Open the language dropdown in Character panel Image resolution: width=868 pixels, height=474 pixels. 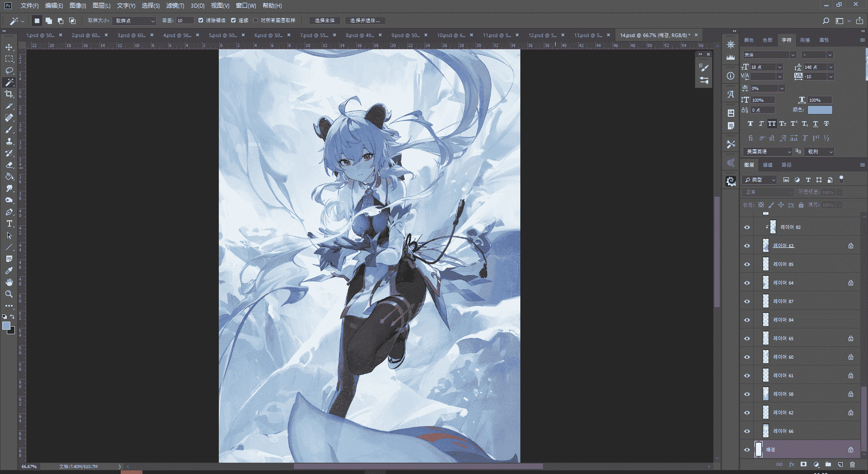click(768, 152)
